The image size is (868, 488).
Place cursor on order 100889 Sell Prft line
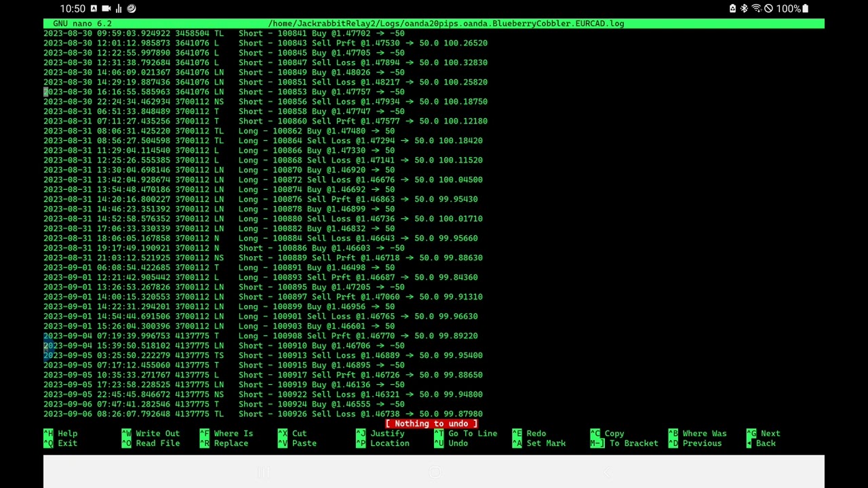263,258
